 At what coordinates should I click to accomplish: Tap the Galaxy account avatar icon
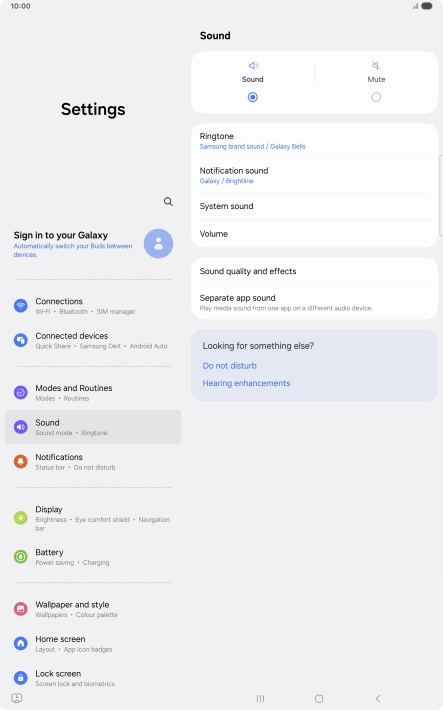(158, 244)
